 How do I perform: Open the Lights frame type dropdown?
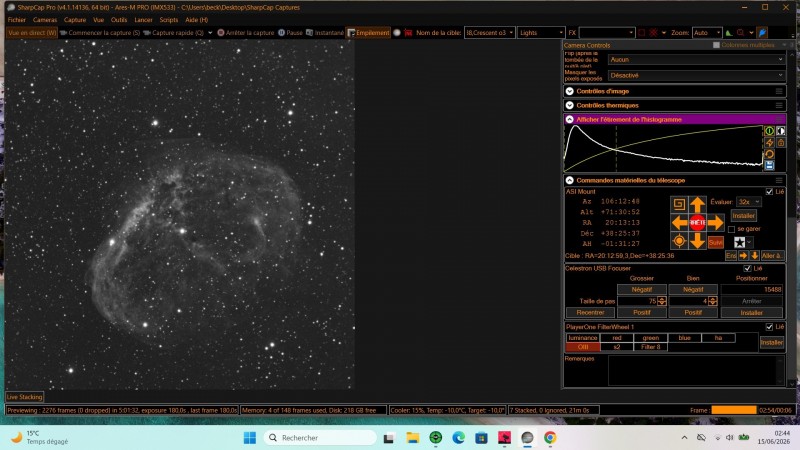pos(541,33)
